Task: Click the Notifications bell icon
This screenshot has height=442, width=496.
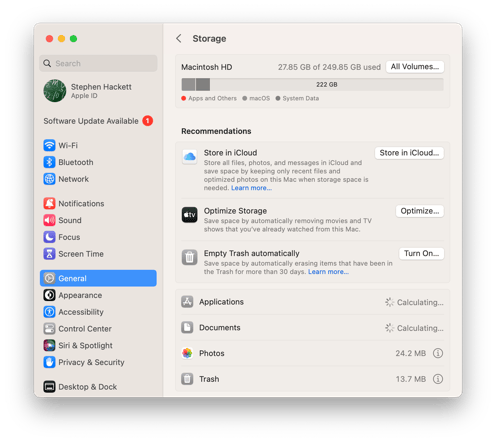Action: 49,203
